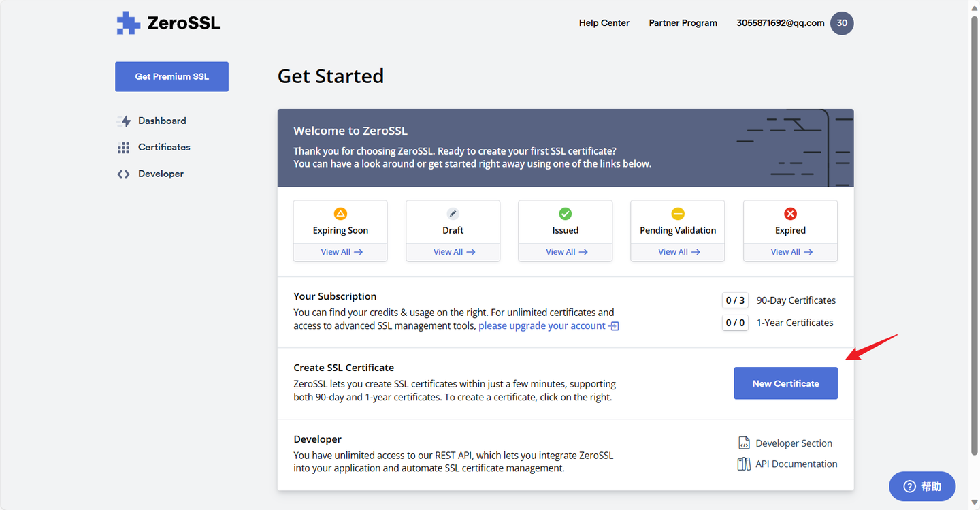
Task: Click the Draft pencil icon
Action: pyautogui.click(x=453, y=214)
